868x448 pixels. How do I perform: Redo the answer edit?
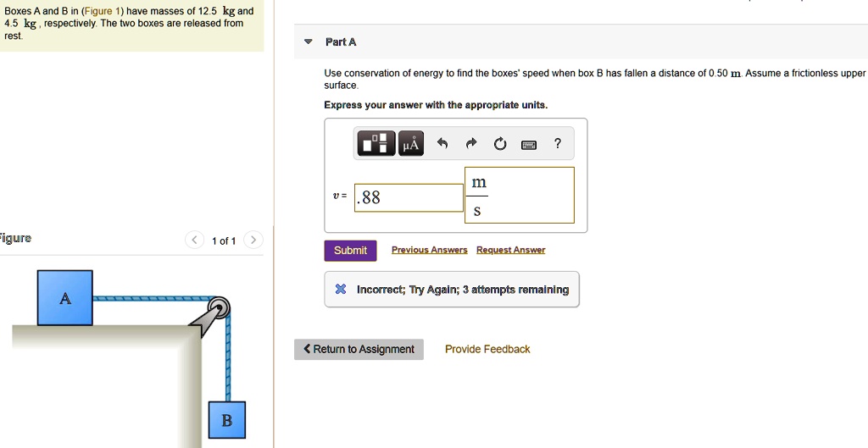pyautogui.click(x=471, y=144)
